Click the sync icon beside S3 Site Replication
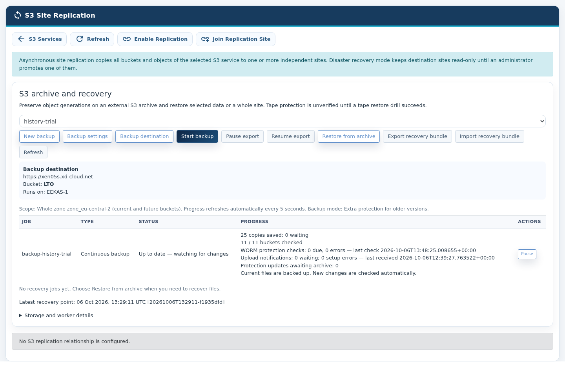Screen dimensions: 565x392 tap(18, 15)
